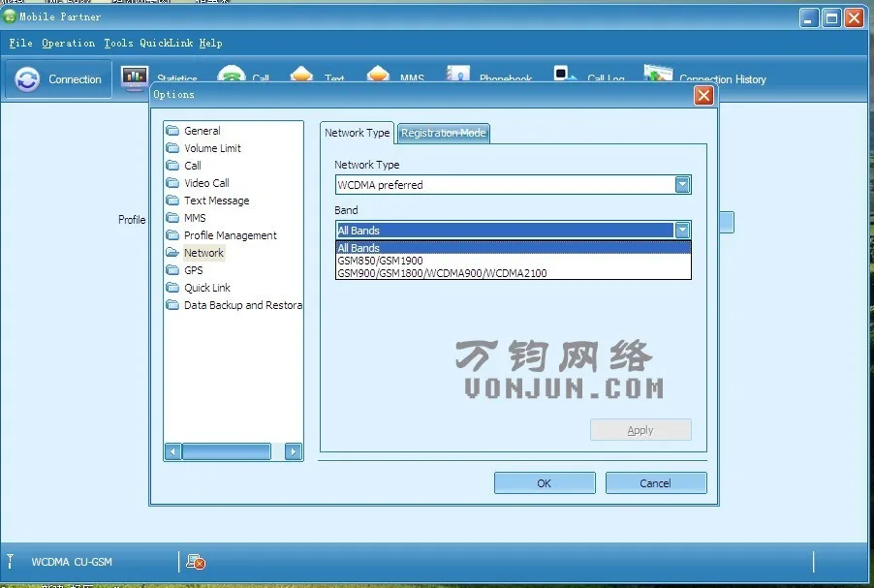Click the Statistics chart icon

pyautogui.click(x=135, y=78)
